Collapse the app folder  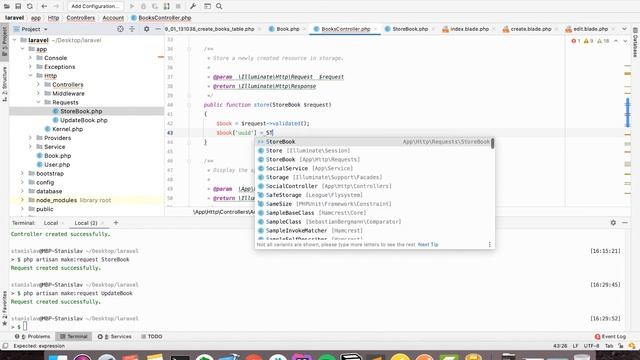[x=22, y=49]
